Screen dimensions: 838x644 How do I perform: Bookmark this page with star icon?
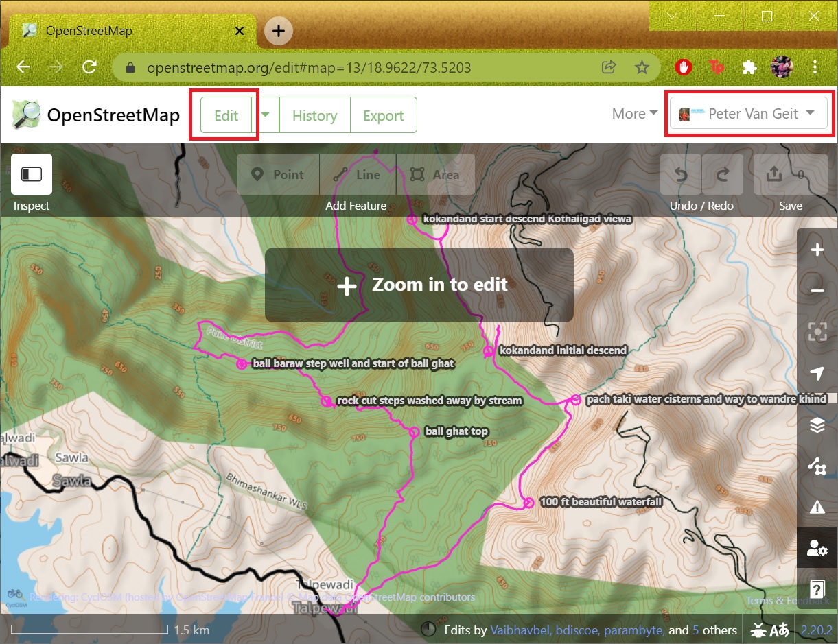[x=642, y=67]
